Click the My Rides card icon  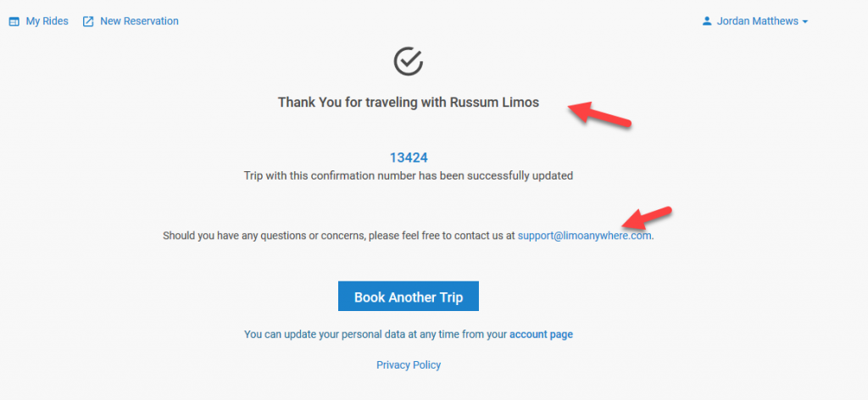coord(14,21)
